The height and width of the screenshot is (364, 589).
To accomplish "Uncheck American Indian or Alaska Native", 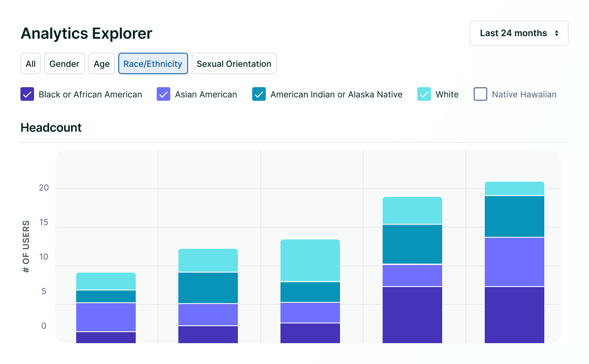I will (x=259, y=94).
